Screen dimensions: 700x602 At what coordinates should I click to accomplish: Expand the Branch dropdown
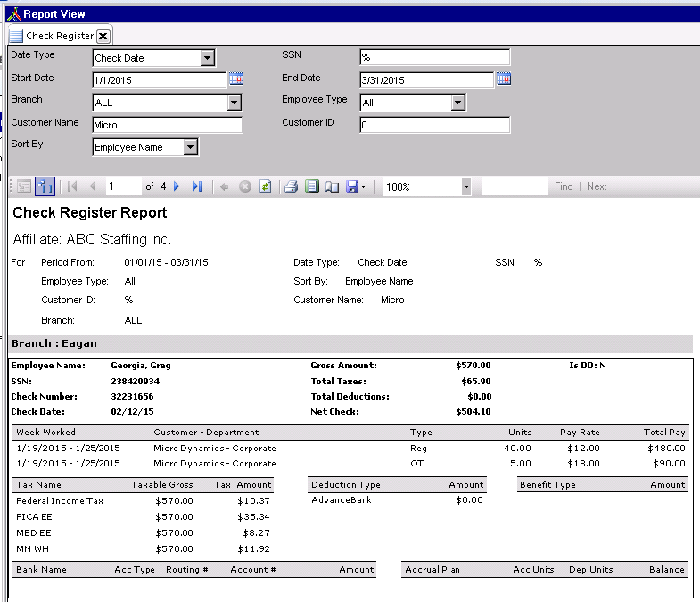[x=234, y=103]
